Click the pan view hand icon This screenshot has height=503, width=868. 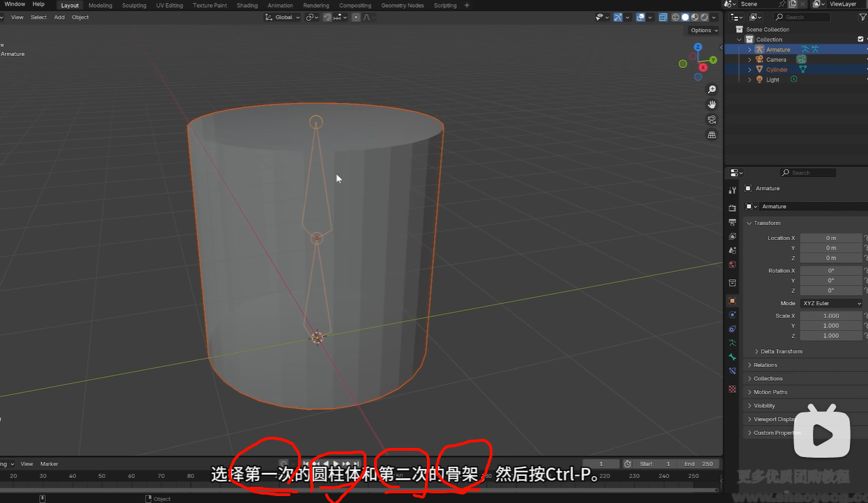coord(712,105)
